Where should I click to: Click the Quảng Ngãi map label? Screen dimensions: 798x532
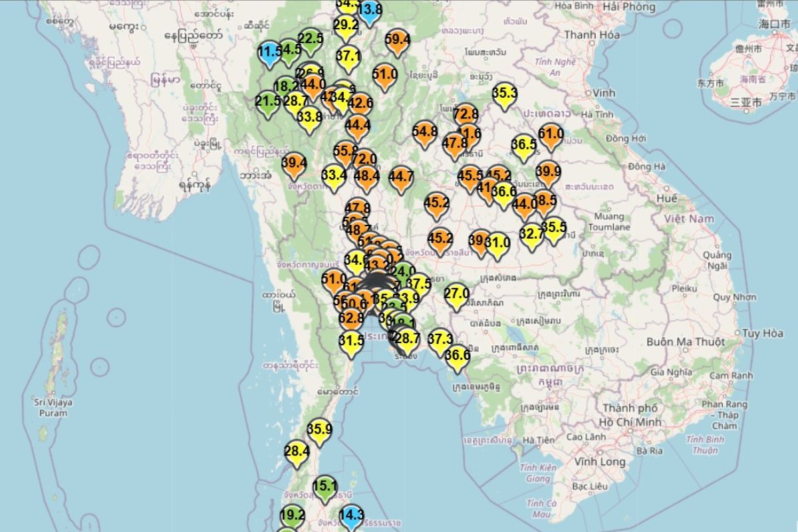coord(717,260)
